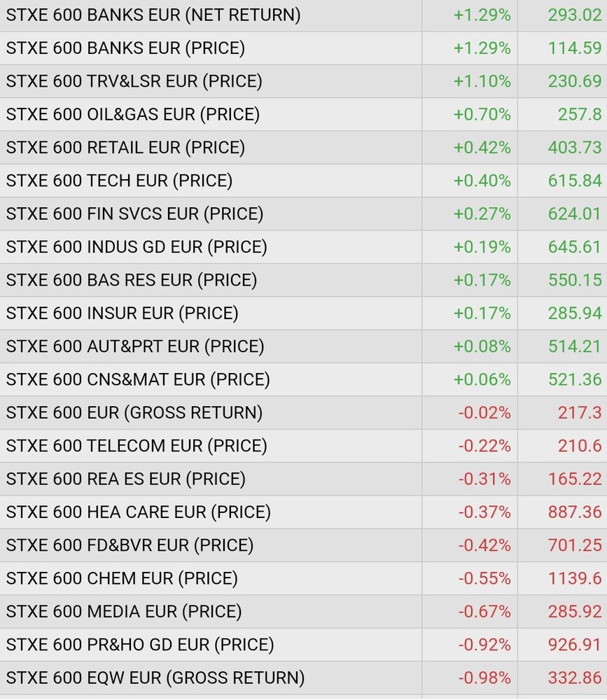Viewport: 607px width, 700px height.
Task: Select the STXE 600 BANKS EUR (NET RETURN) row
Action: [153, 15]
